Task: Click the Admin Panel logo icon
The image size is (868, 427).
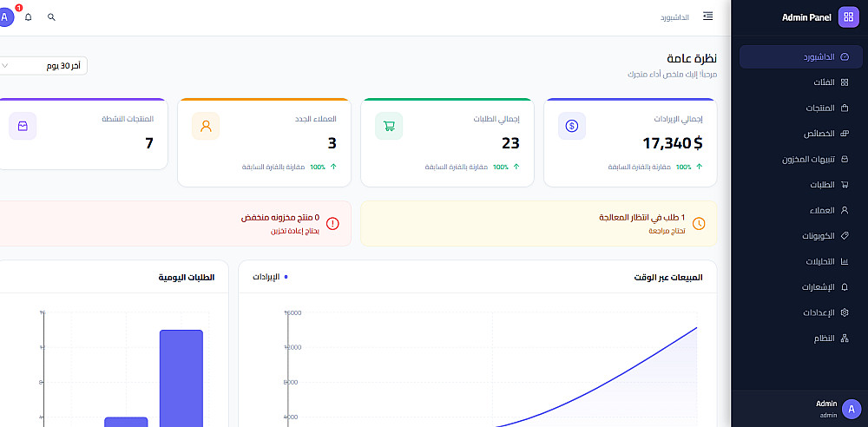Action: (x=848, y=17)
